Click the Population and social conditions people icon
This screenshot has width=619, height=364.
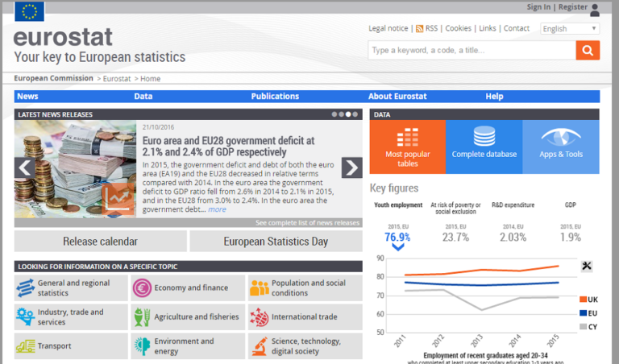[x=259, y=287]
